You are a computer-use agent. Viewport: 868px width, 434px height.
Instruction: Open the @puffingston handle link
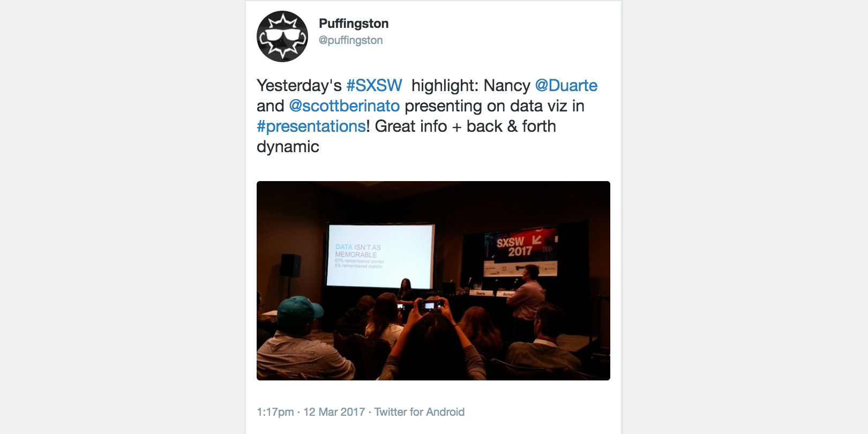click(x=350, y=40)
